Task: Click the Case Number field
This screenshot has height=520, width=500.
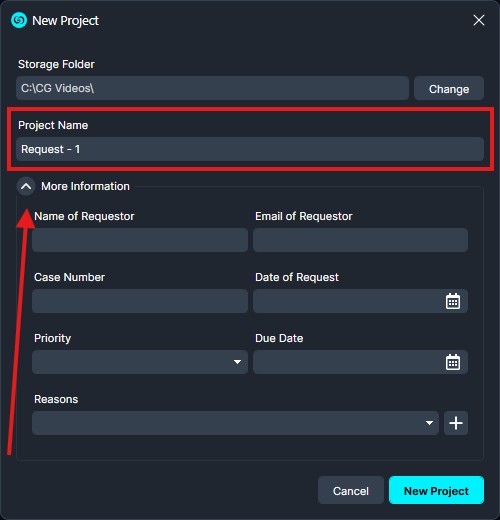Action: (x=140, y=301)
